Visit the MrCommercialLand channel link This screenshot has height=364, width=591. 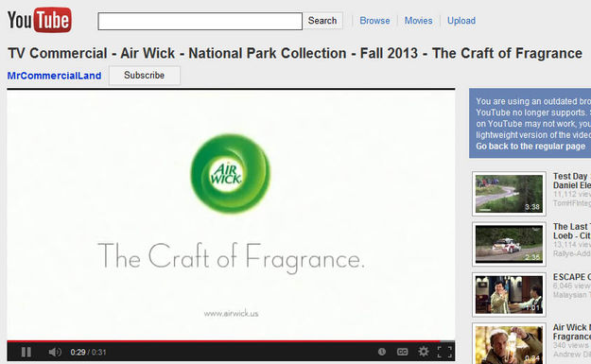(54, 76)
